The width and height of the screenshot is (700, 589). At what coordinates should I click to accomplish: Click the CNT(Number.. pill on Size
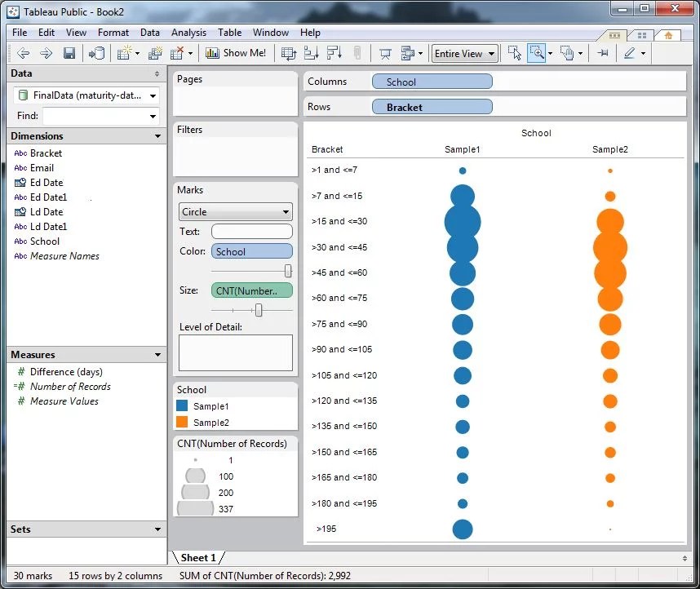(x=252, y=290)
